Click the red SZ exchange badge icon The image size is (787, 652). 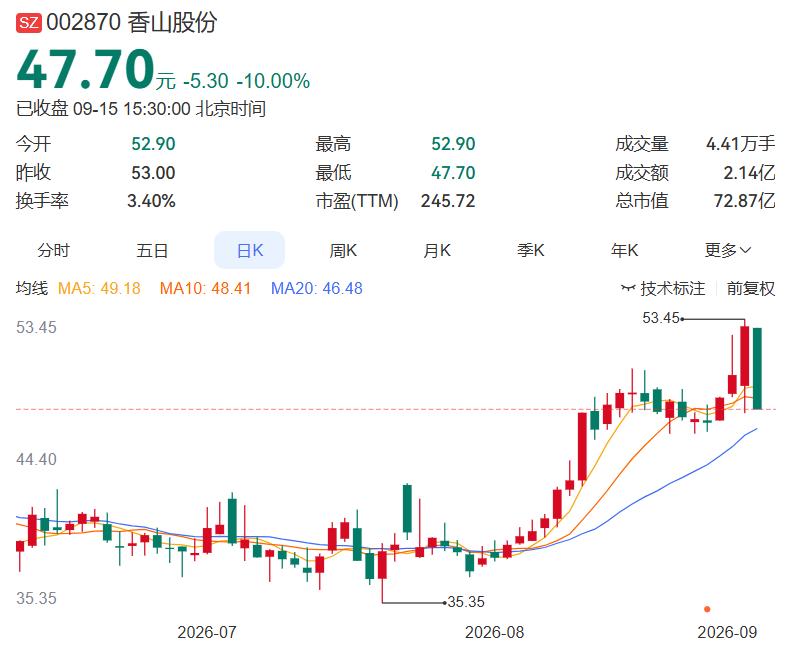(x=29, y=23)
